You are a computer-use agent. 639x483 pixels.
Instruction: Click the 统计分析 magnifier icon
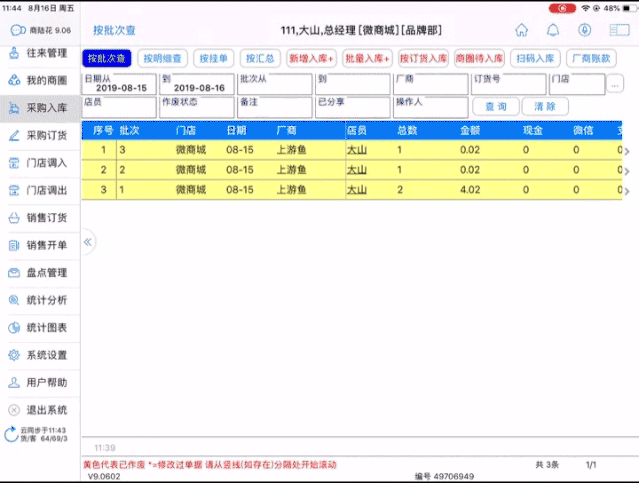click(14, 300)
